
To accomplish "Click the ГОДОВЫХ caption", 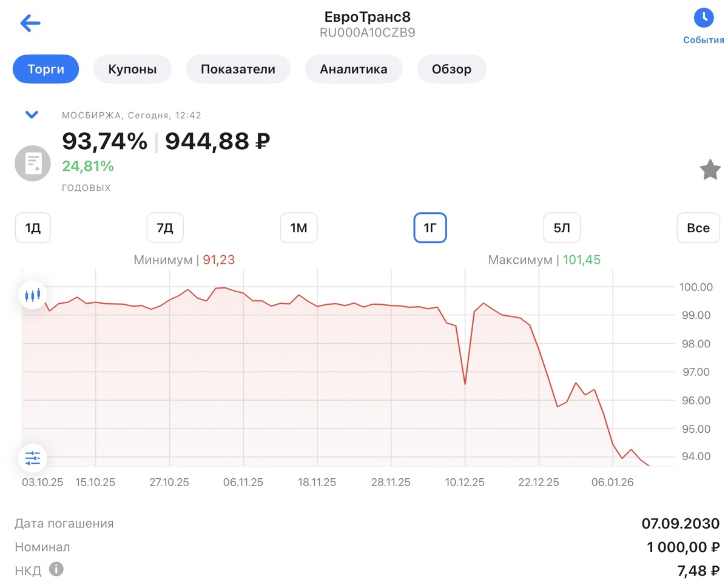I will 87,188.
